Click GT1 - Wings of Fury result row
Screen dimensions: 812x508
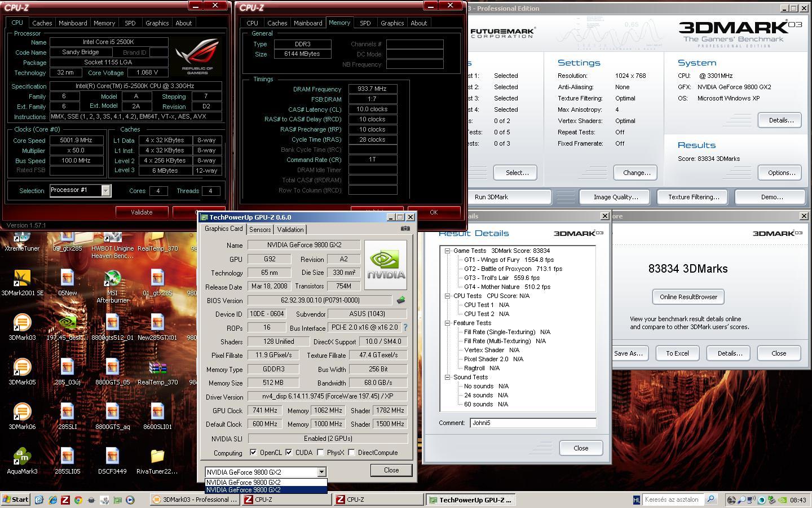pos(509,260)
